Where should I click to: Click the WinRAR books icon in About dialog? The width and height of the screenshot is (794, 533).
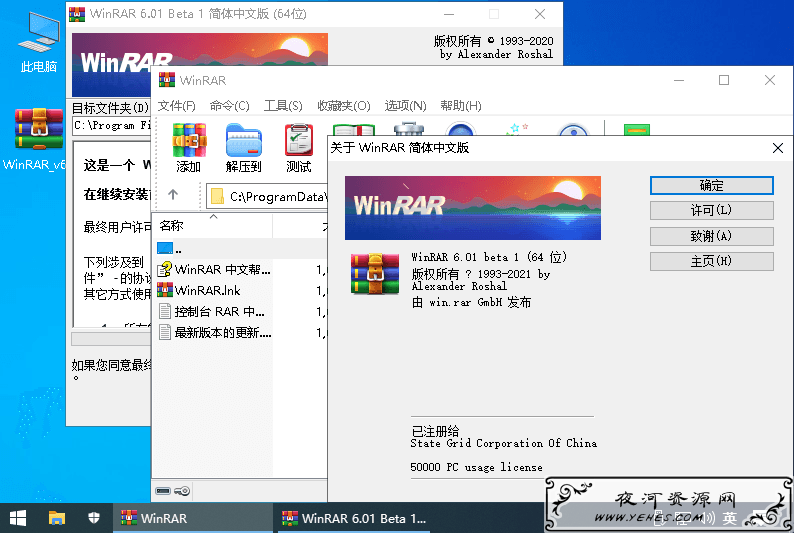[375, 274]
